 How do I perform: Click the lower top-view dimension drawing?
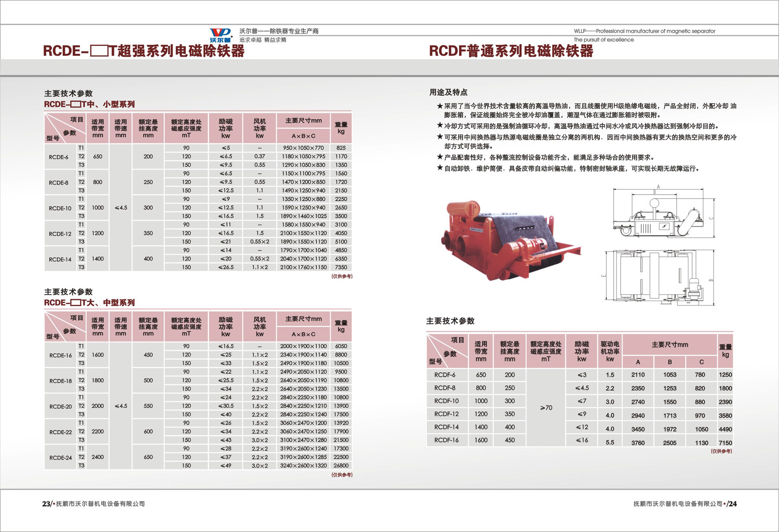pos(659,277)
